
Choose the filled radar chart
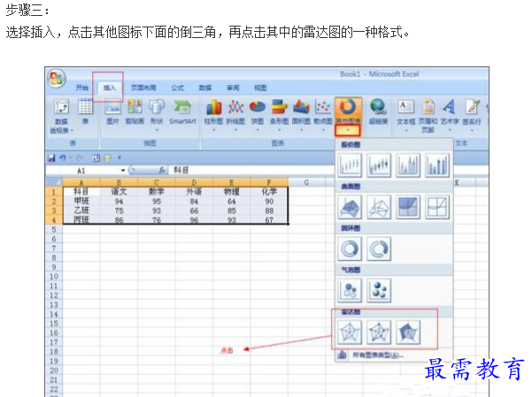click(x=408, y=332)
